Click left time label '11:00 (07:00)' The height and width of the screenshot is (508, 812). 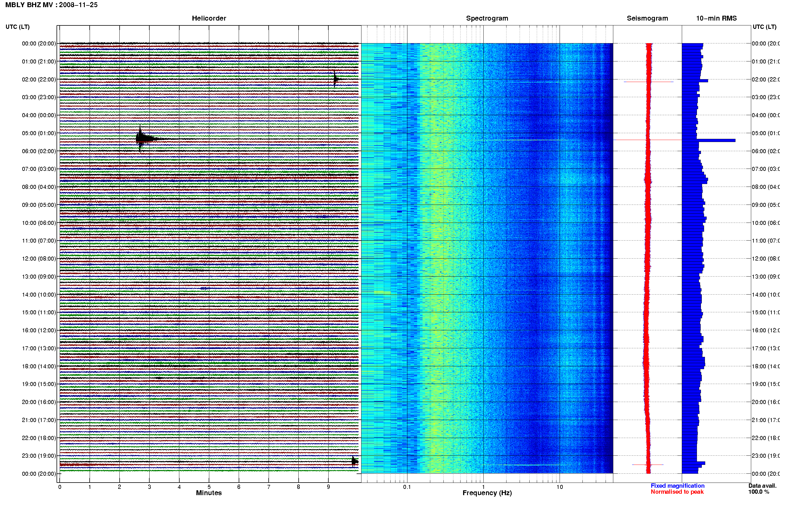click(39, 241)
